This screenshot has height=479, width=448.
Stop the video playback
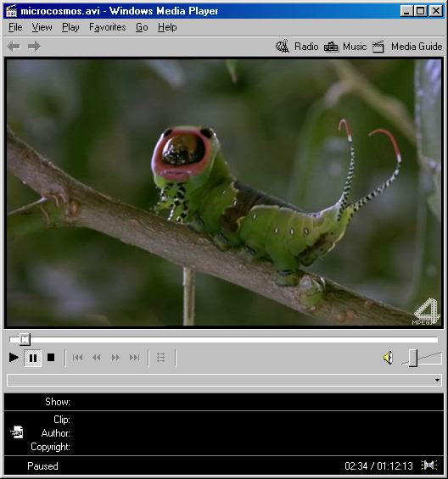(51, 358)
